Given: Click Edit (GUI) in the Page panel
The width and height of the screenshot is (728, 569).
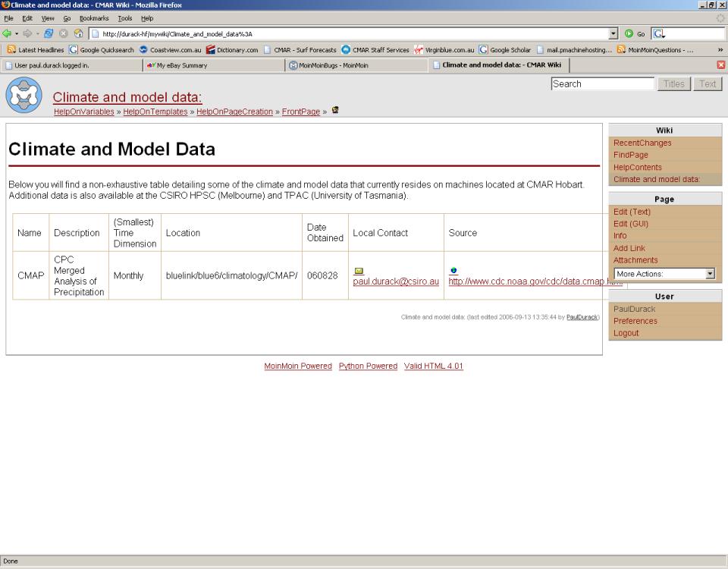Looking at the screenshot, I should [x=631, y=224].
